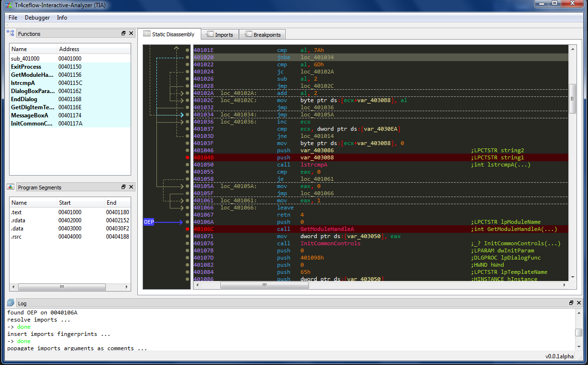The image size is (588, 365).
Task: Float the Program Segments panel
Action: (124, 187)
